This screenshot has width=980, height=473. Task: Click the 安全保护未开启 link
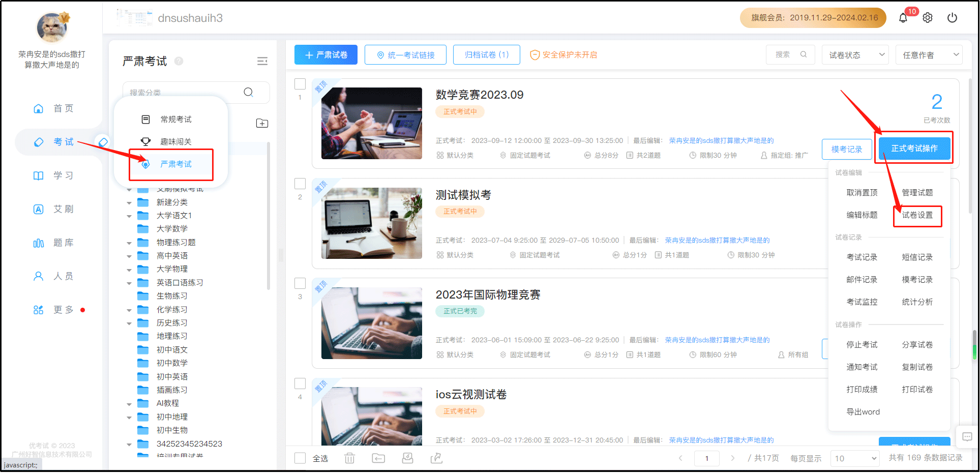[563, 54]
